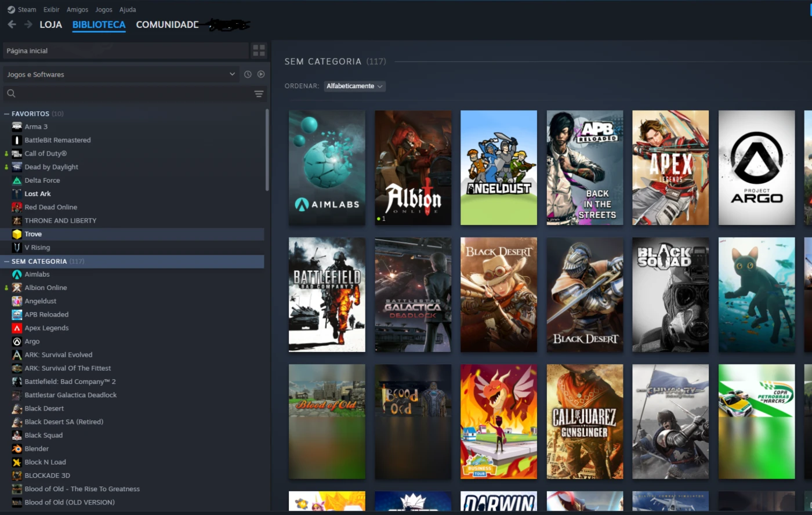Select BattleBit Remastered icon
812x515 pixels.
17,140
